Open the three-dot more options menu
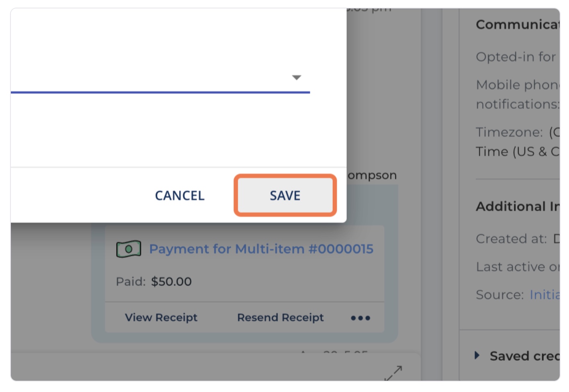The image size is (569, 392). [x=360, y=318]
